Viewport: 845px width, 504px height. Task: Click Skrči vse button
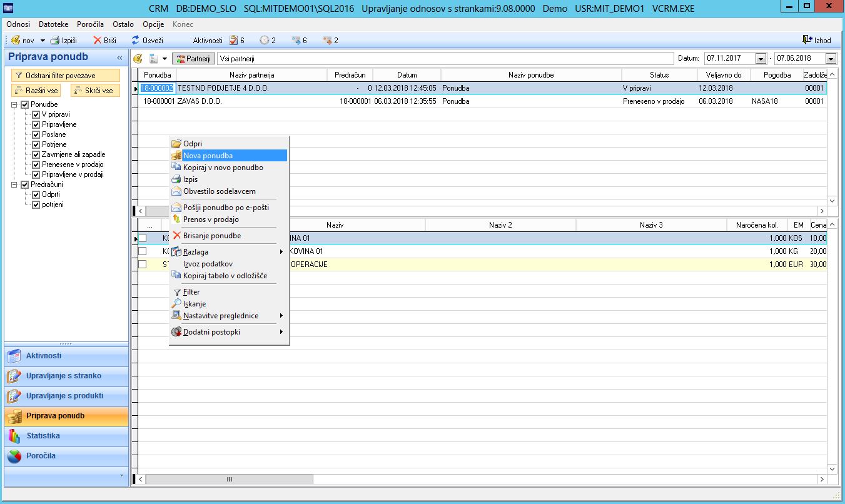tap(95, 91)
